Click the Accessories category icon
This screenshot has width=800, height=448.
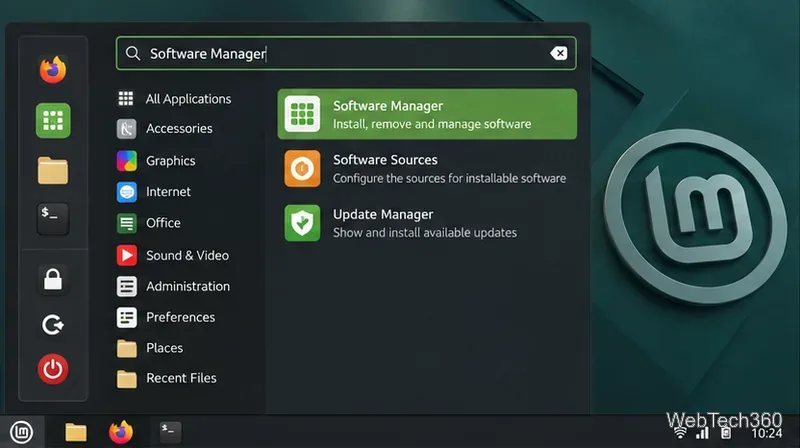click(x=127, y=129)
